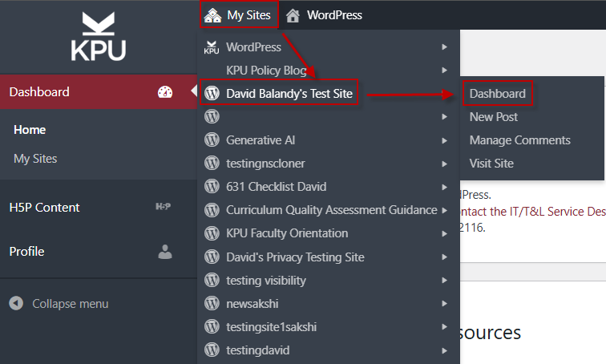The width and height of the screenshot is (606, 364).
Task: Click WordPress icon beside David's Privacy Testing Site
Action: pos(212,257)
